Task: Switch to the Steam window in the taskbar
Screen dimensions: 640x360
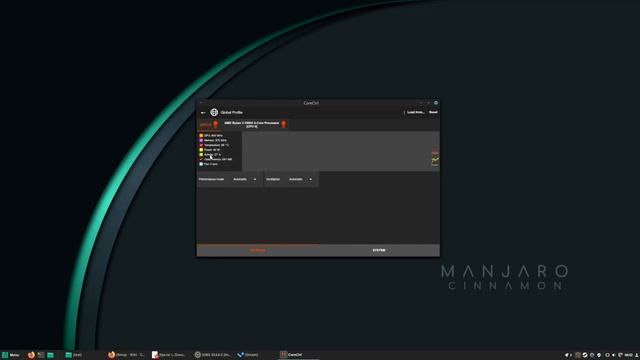Action: tap(248, 355)
